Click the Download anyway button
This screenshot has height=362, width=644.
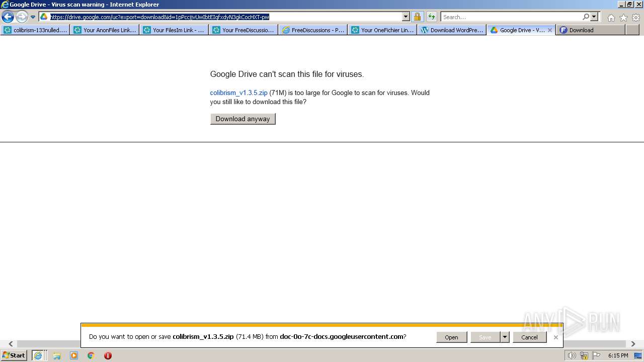pyautogui.click(x=243, y=119)
